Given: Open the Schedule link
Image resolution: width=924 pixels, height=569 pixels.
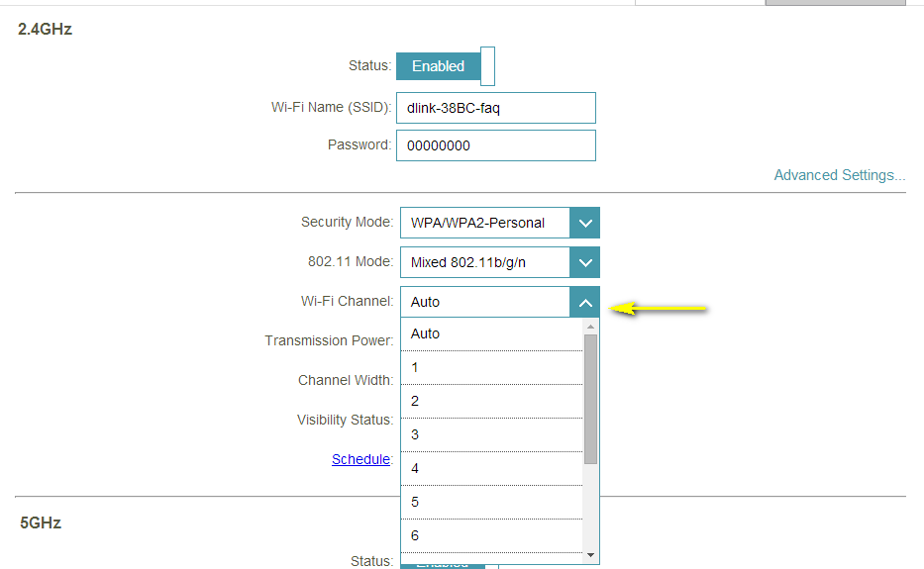Looking at the screenshot, I should (x=360, y=459).
